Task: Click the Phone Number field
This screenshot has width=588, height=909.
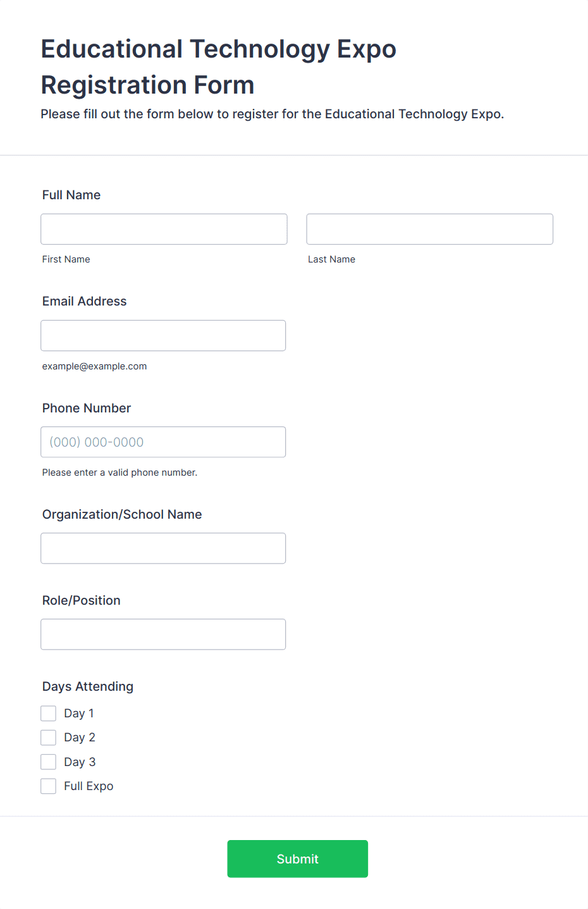Action: pos(163,442)
